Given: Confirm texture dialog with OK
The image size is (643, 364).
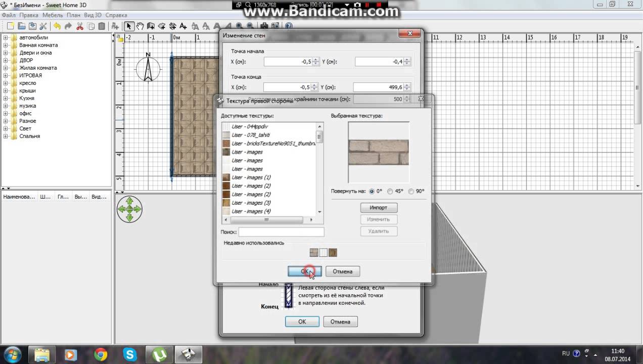Looking at the screenshot, I should click(305, 271).
